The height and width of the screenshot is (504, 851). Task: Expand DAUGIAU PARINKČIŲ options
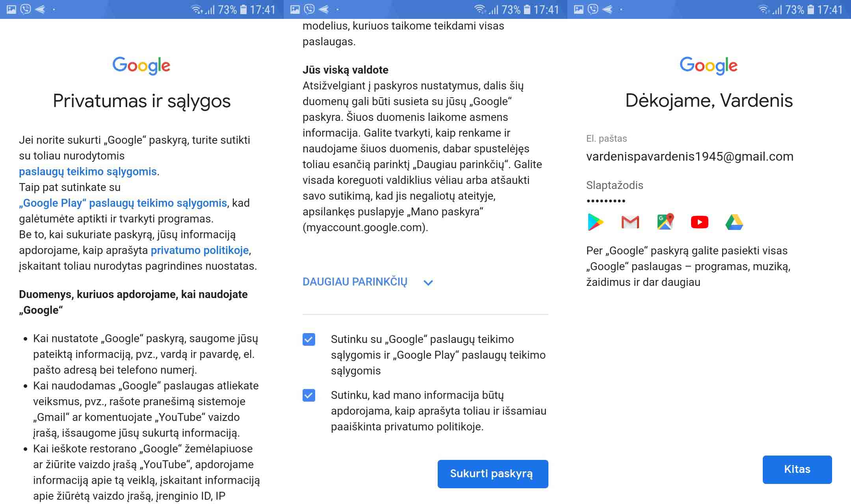[355, 282]
